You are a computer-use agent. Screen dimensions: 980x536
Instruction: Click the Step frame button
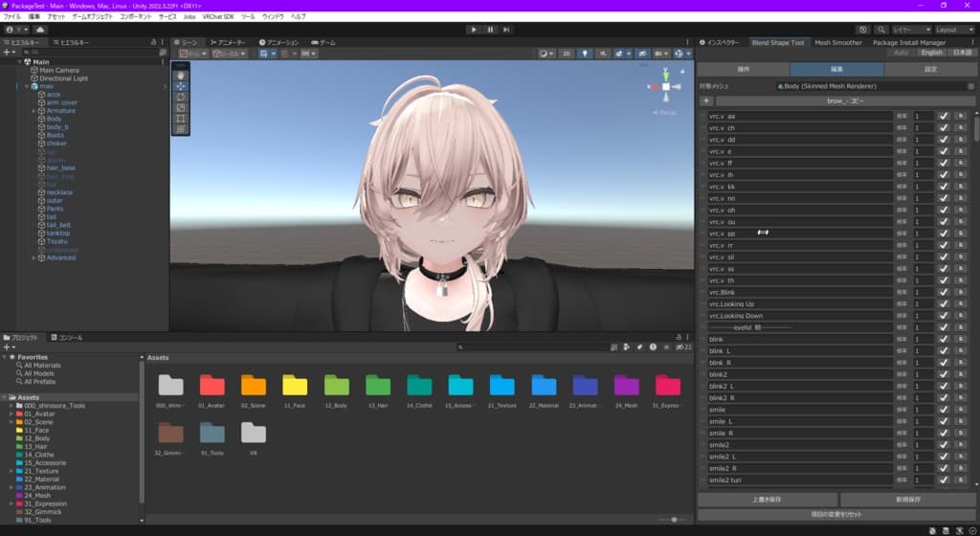pyautogui.click(x=506, y=30)
